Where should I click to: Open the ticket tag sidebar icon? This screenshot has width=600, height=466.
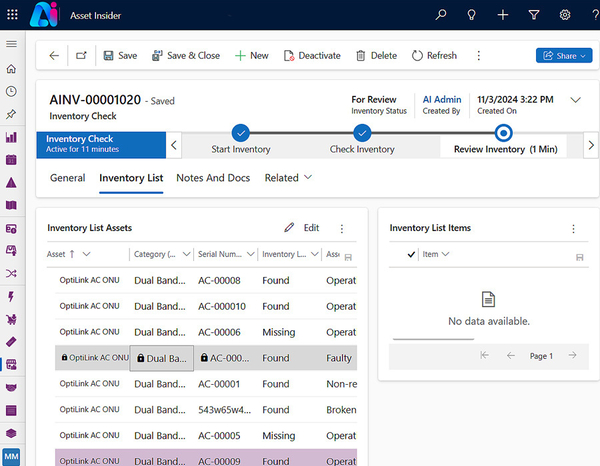(11, 342)
